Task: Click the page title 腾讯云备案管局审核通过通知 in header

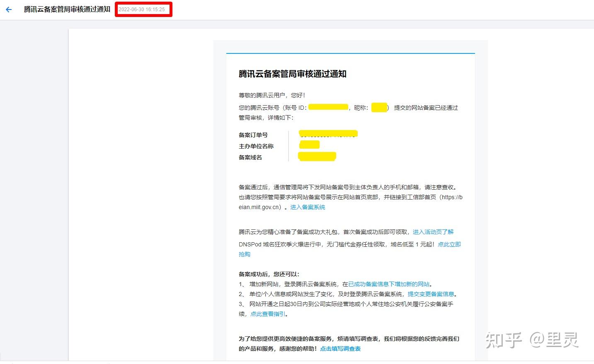Action: (67, 10)
